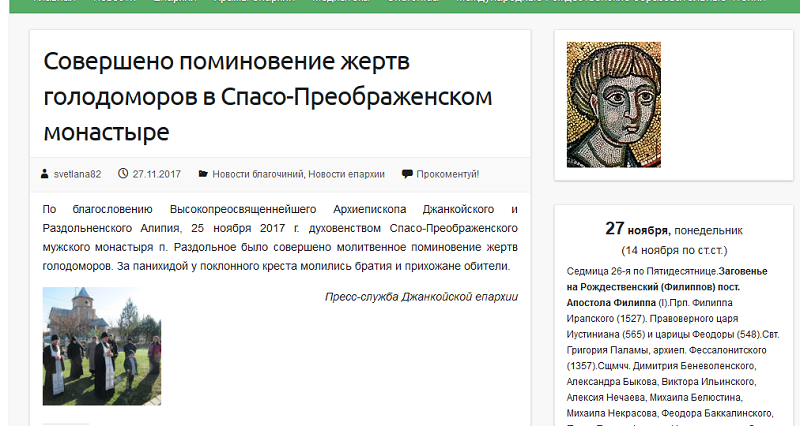Image resolution: width=800 pixels, height=426 pixels.
Task: Click the Алексия Нечаева, Михаила Белюстина line
Action: click(x=654, y=397)
